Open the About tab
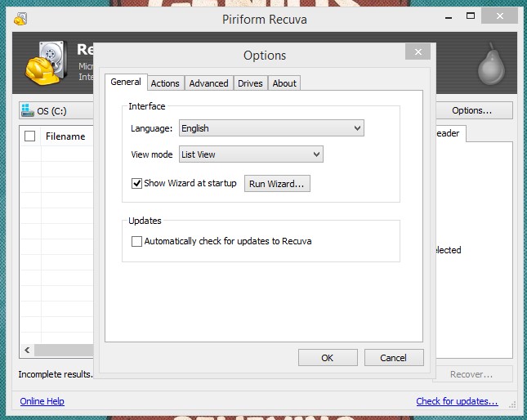The image size is (527, 420). click(x=284, y=83)
